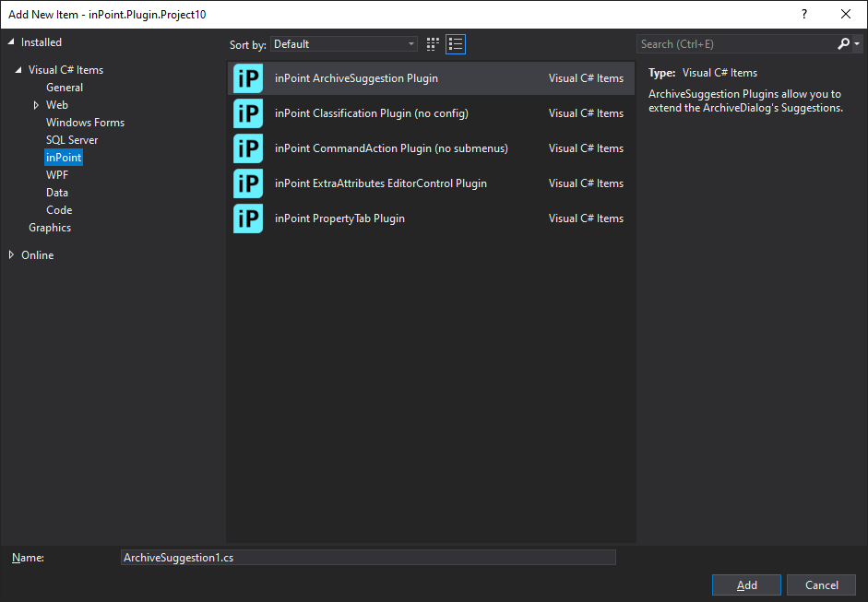This screenshot has height=602, width=868.
Task: Select the Windows Forms category
Action: [85, 123]
